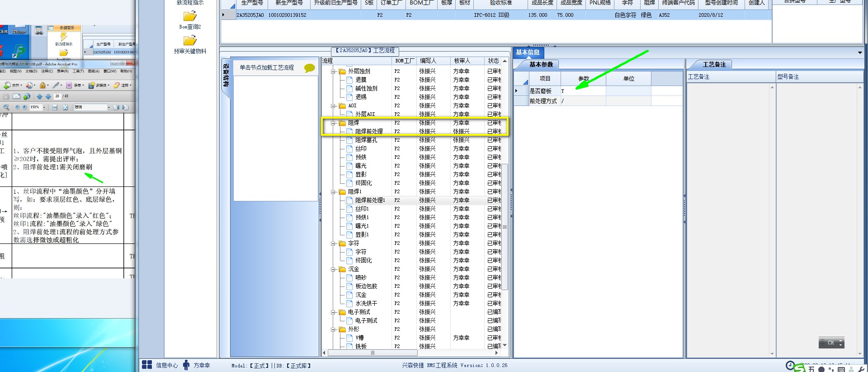Collapse the 阻焊1 tree node
Viewport: 868px width, 372px height.
(x=334, y=192)
